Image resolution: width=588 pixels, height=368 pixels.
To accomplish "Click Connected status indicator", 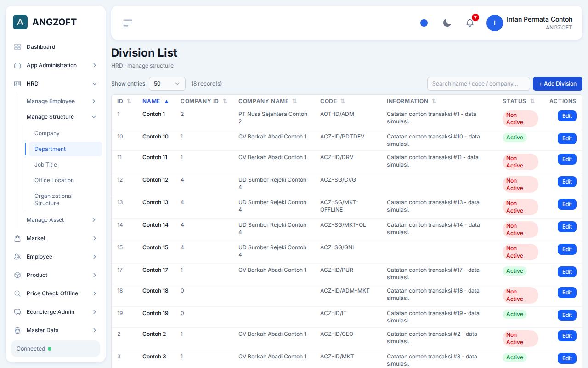I will pos(56,349).
